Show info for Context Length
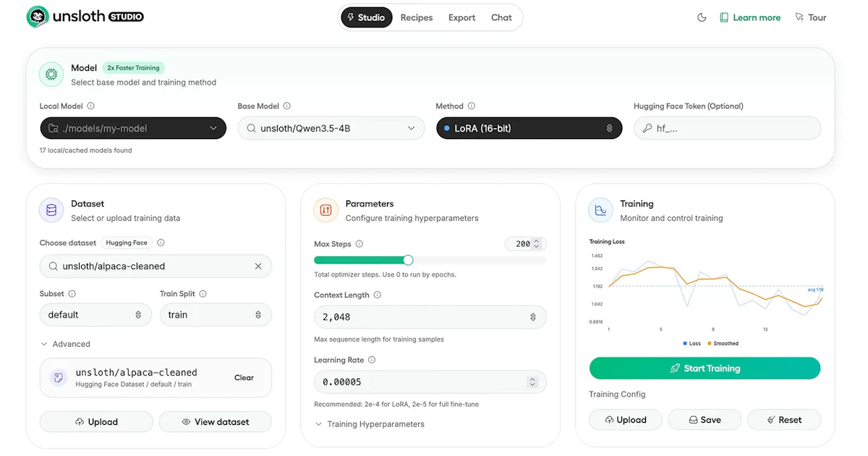868x456 pixels. (378, 295)
